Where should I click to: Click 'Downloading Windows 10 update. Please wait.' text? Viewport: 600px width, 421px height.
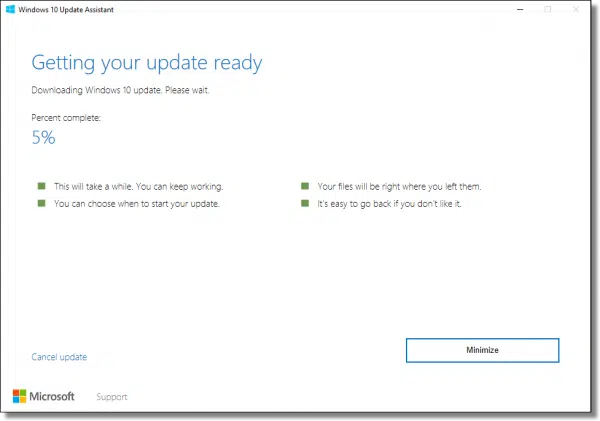120,90
